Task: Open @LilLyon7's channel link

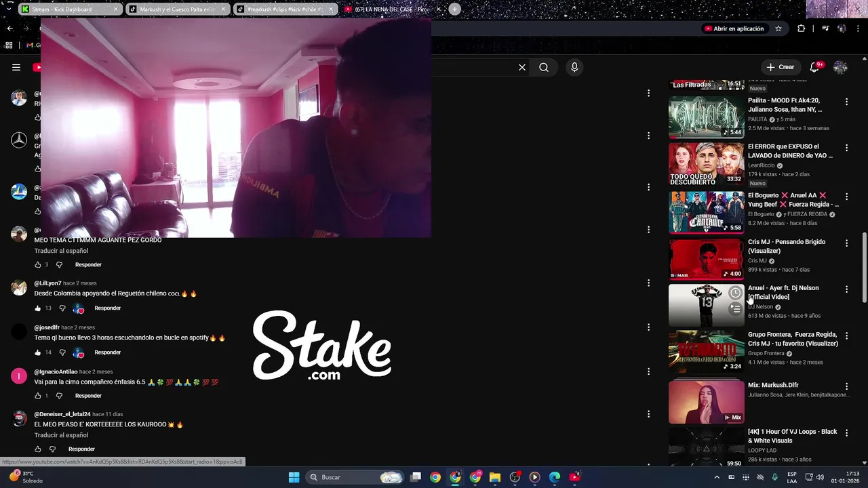Action: click(47, 283)
